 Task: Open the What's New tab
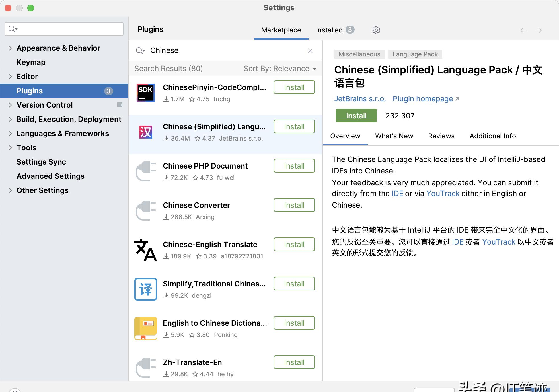point(394,136)
